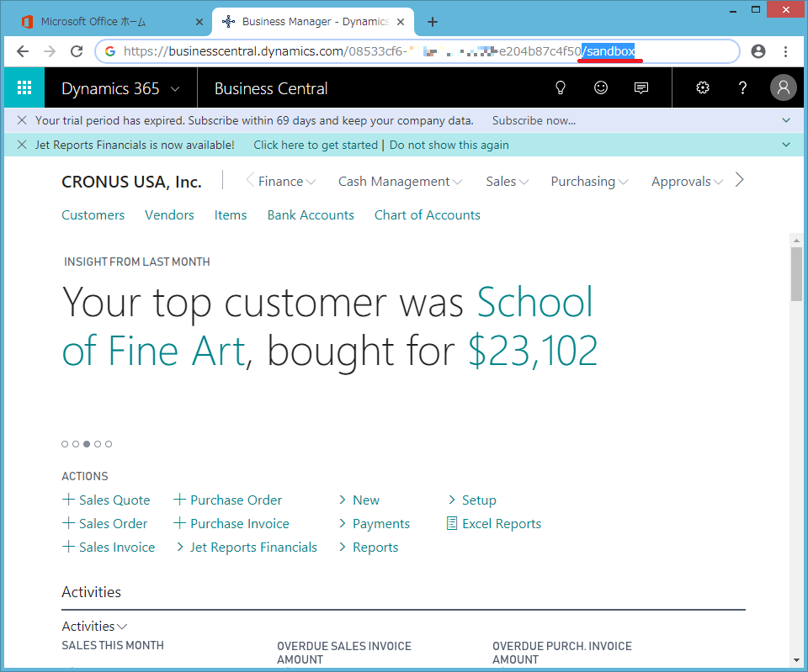Select the first insight carousel dot
Screen dimensions: 808x672
tap(65, 444)
